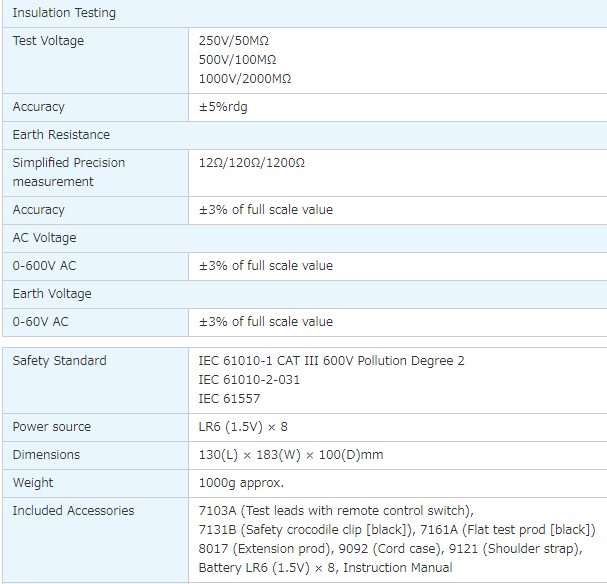The height and width of the screenshot is (584, 607).
Task: Click the 1000V/2000MΩ value line
Action: (245, 79)
